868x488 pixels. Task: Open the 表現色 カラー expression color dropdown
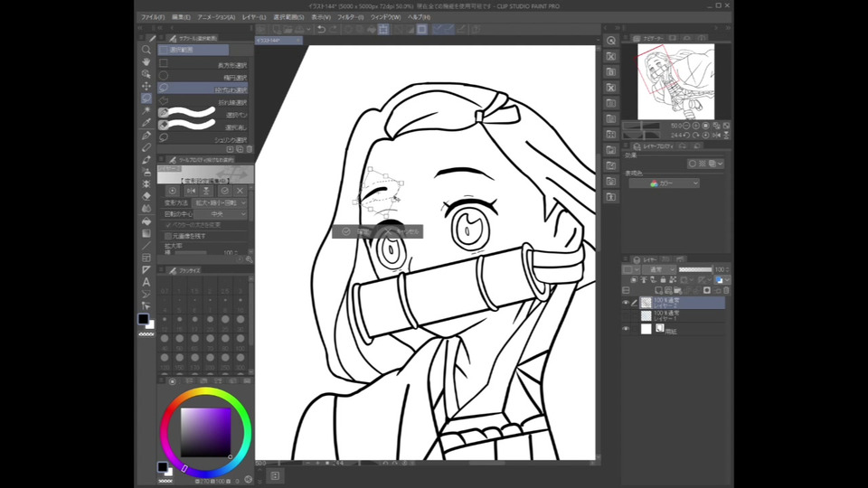[x=664, y=183]
